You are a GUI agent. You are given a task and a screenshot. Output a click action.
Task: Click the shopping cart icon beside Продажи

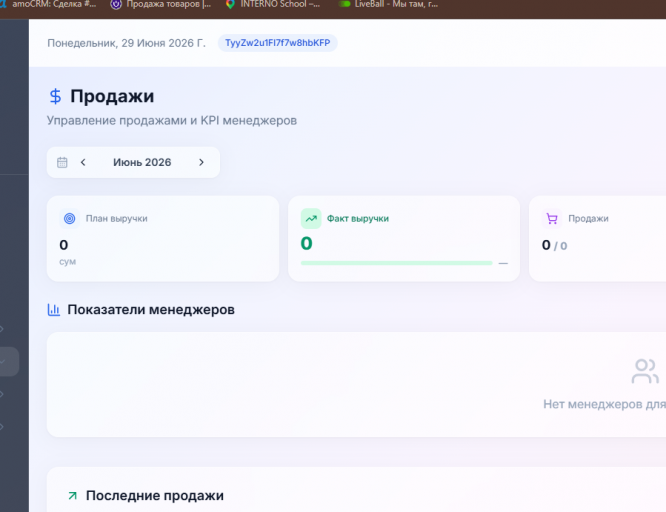pyautogui.click(x=552, y=218)
